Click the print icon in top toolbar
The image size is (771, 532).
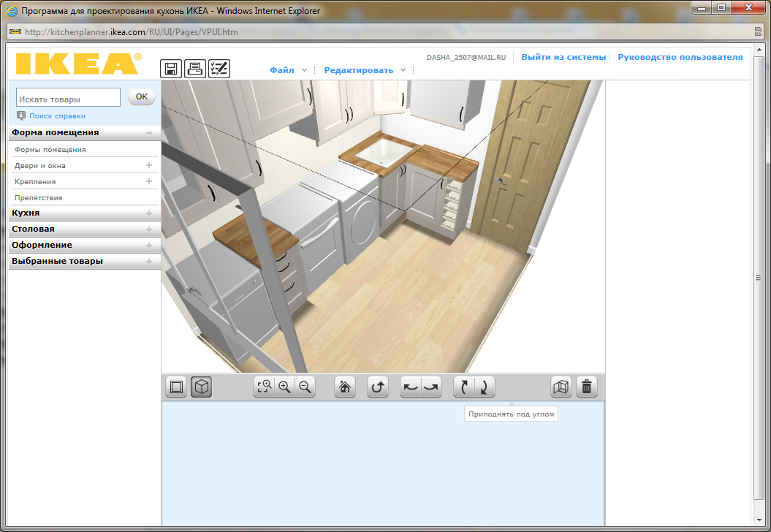click(195, 69)
